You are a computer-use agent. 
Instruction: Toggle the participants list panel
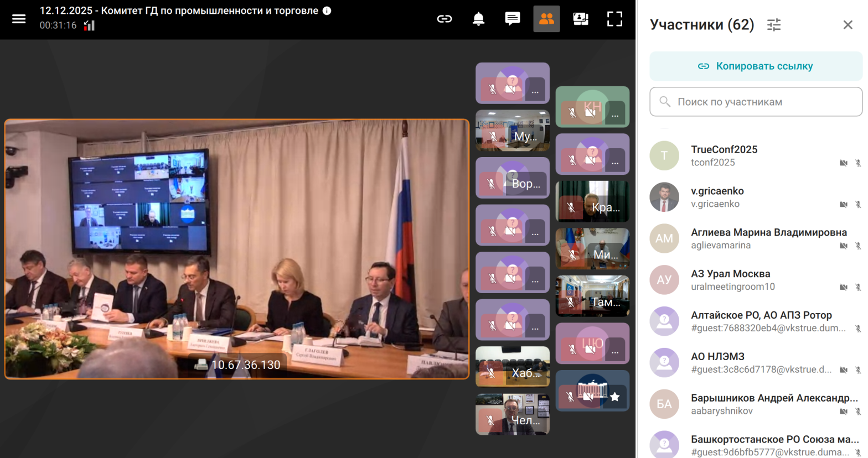point(546,19)
